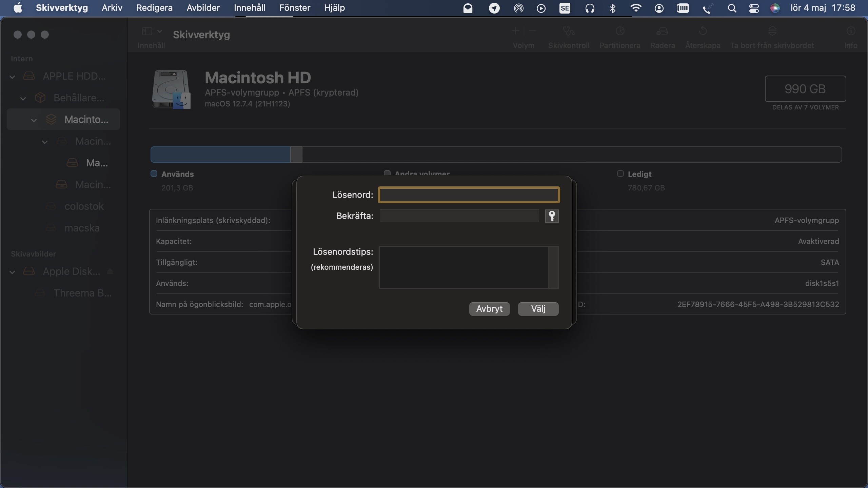The width and height of the screenshot is (868, 488).
Task: Open the Innehåll sidebar view dropdown
Action: coord(152,32)
